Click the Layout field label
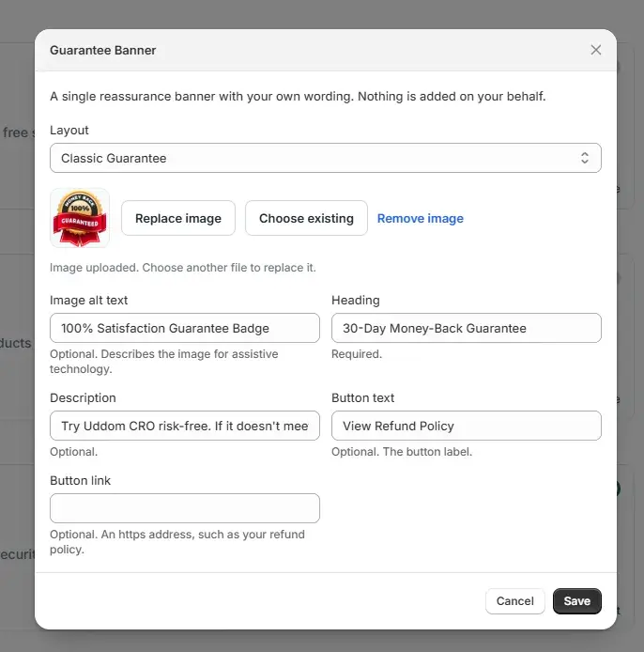Image resolution: width=644 pixels, height=652 pixels. click(x=69, y=131)
